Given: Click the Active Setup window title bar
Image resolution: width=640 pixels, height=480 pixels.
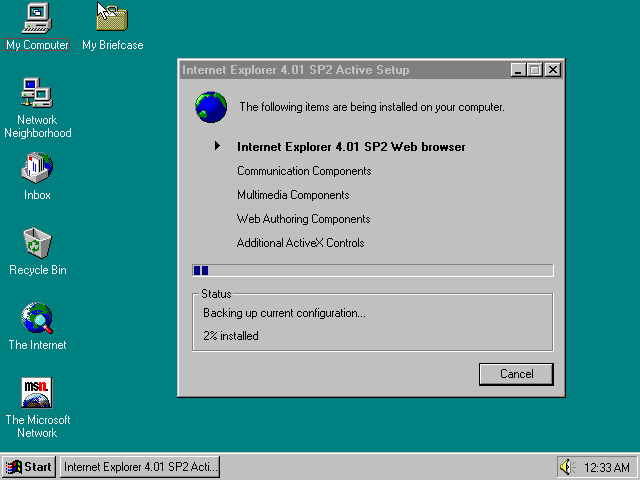Looking at the screenshot, I should pos(345,70).
